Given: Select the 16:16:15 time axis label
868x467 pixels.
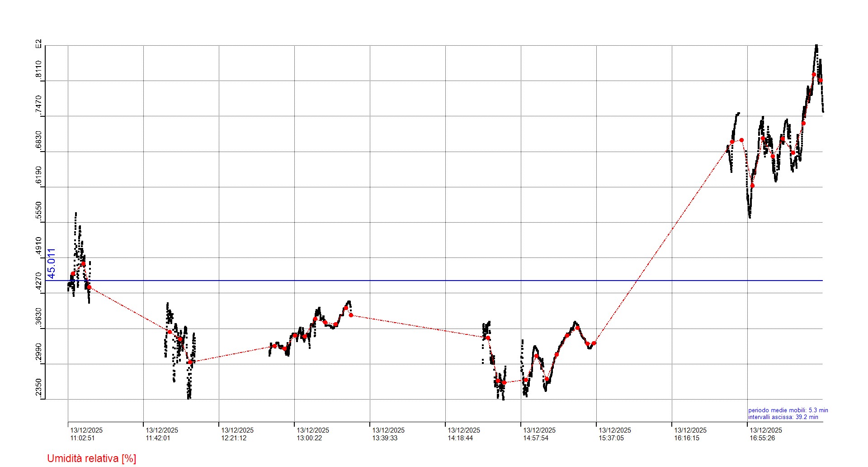Looking at the screenshot, I should (687, 438).
